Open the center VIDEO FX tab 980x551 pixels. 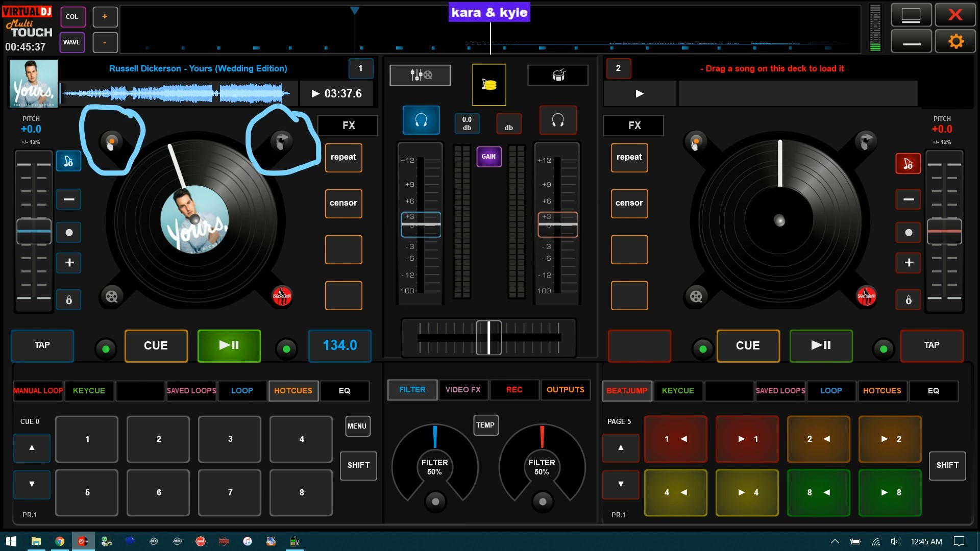click(463, 390)
